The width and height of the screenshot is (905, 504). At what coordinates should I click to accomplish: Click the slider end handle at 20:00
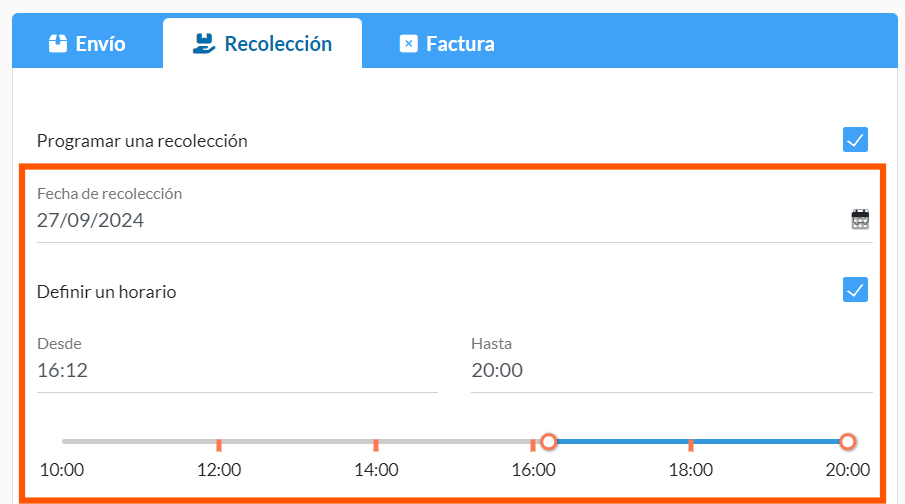847,442
